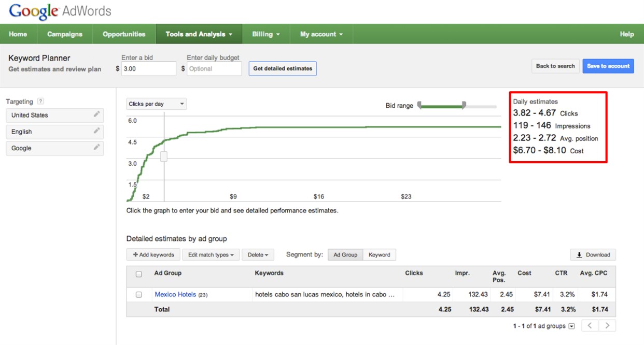Open the Help link in navigation
The height and width of the screenshot is (345, 644).
[627, 34]
